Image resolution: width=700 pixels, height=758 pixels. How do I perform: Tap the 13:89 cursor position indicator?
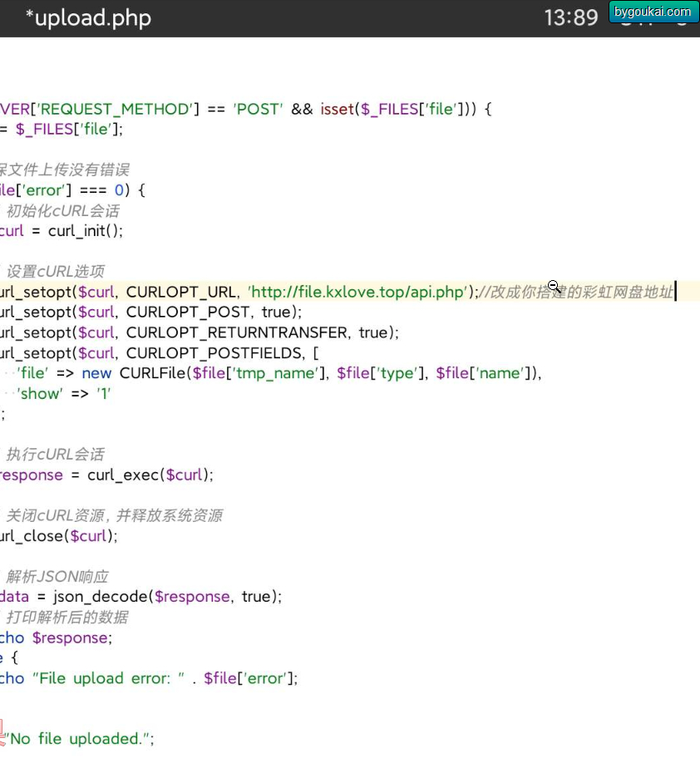coord(571,18)
